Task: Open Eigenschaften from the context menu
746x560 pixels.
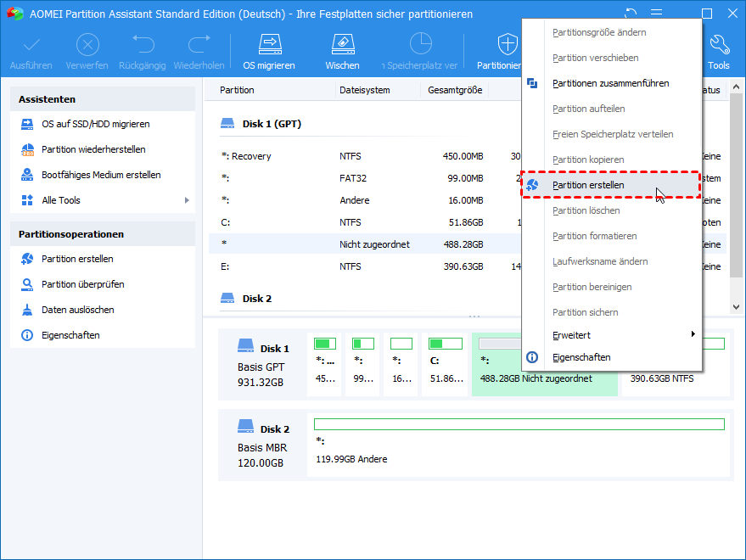Action: pos(581,357)
